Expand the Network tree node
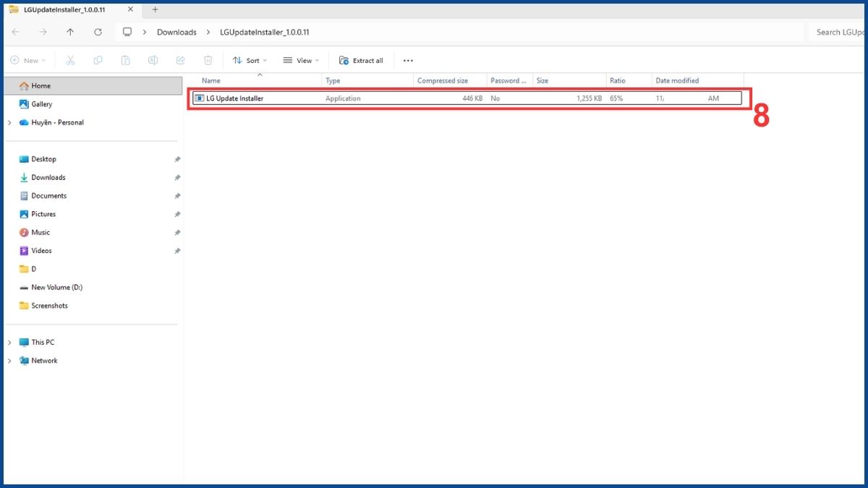The height and width of the screenshot is (488, 868). tap(9, 361)
